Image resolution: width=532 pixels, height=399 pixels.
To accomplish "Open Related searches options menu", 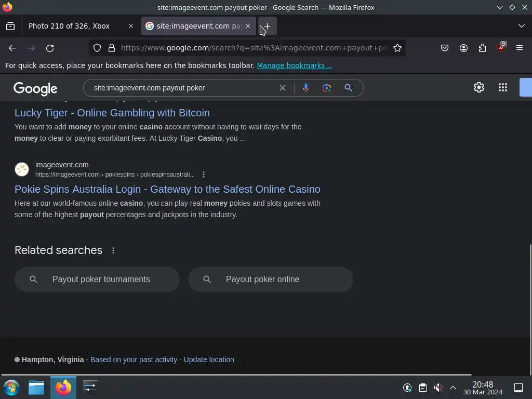I will pyautogui.click(x=113, y=250).
